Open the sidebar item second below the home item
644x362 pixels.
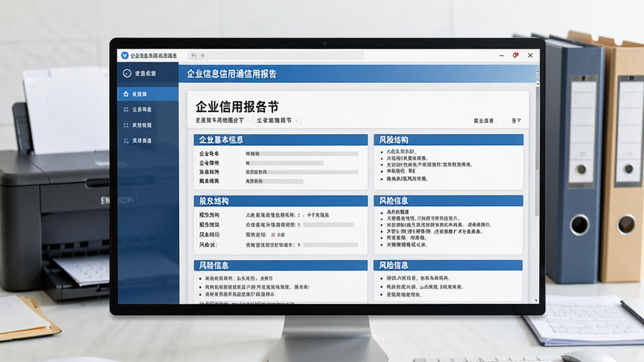pyautogui.click(x=148, y=125)
